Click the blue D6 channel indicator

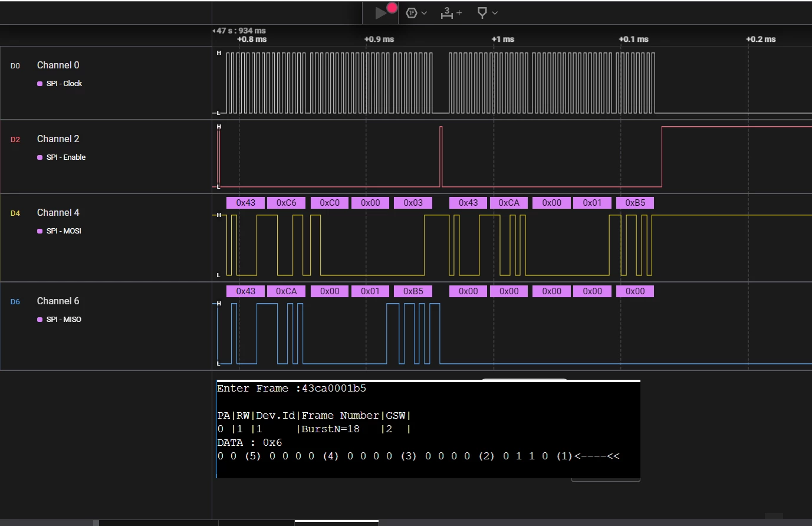15,302
